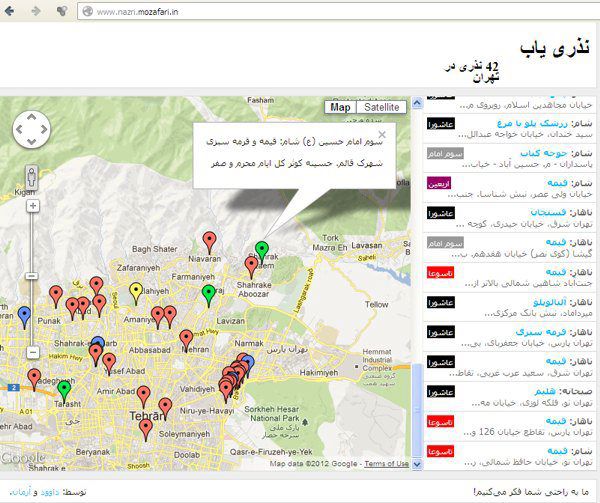Click the browser back arrow
The height and width of the screenshot is (503, 600).
[9, 11]
